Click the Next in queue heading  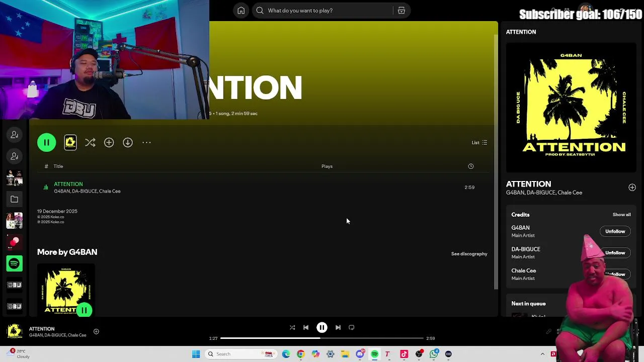(528, 304)
